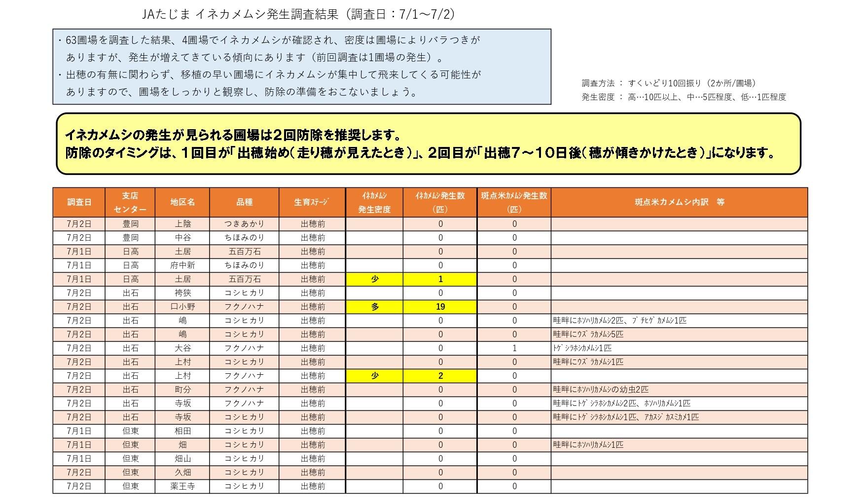Screen dimensions: 865x504
Task: Click the 品種 column header
Action: point(245,202)
